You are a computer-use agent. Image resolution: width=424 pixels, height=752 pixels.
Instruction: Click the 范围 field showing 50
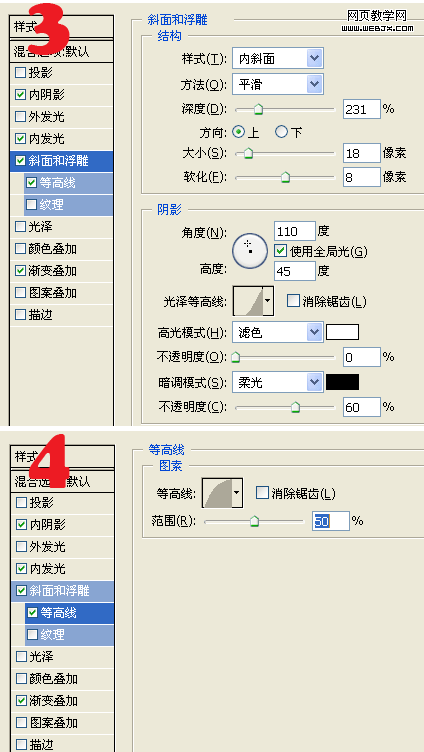(x=331, y=521)
